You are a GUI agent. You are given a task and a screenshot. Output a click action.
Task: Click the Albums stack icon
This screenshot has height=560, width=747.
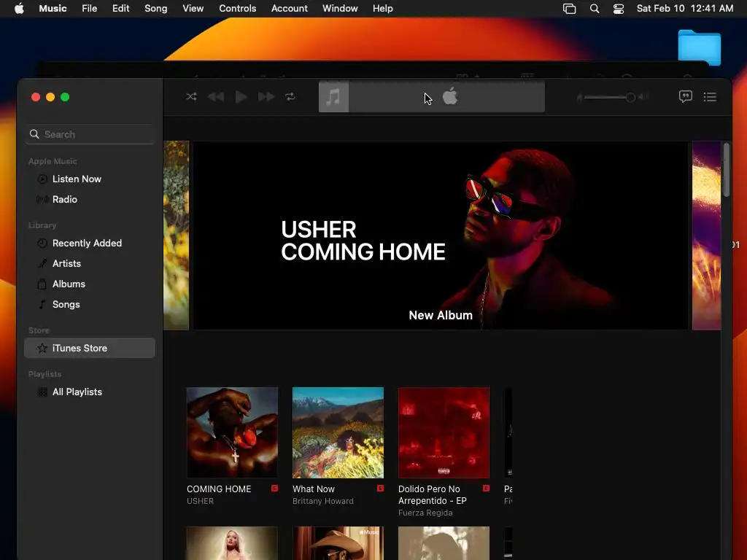click(x=42, y=284)
